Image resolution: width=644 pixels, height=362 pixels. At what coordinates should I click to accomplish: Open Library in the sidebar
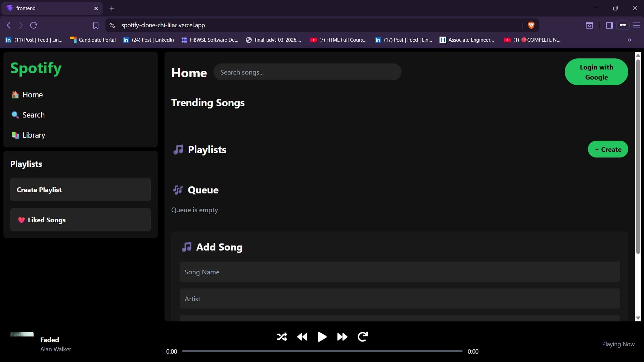[x=29, y=135]
